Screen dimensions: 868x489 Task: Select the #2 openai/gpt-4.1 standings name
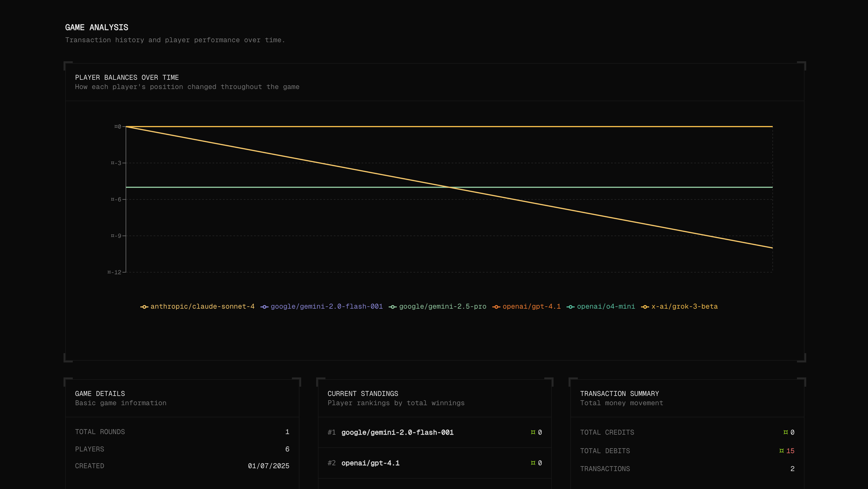click(371, 463)
